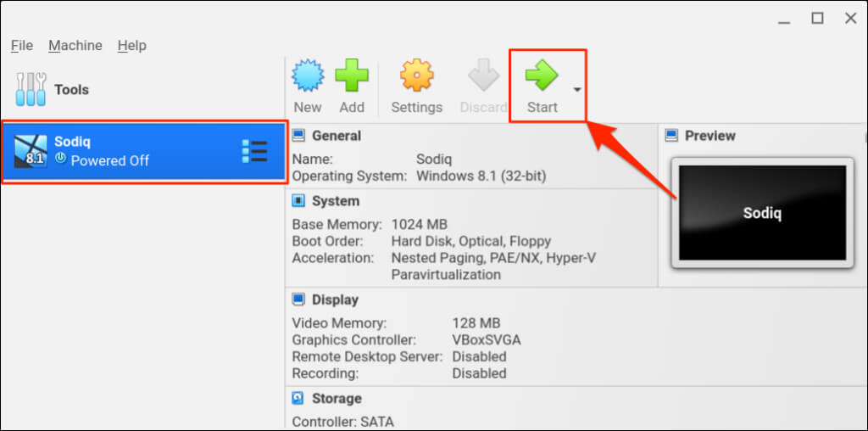Viewport: 868px width, 431px height.
Task: Select the Sodiq virtual machine entry
Action: coord(142,152)
